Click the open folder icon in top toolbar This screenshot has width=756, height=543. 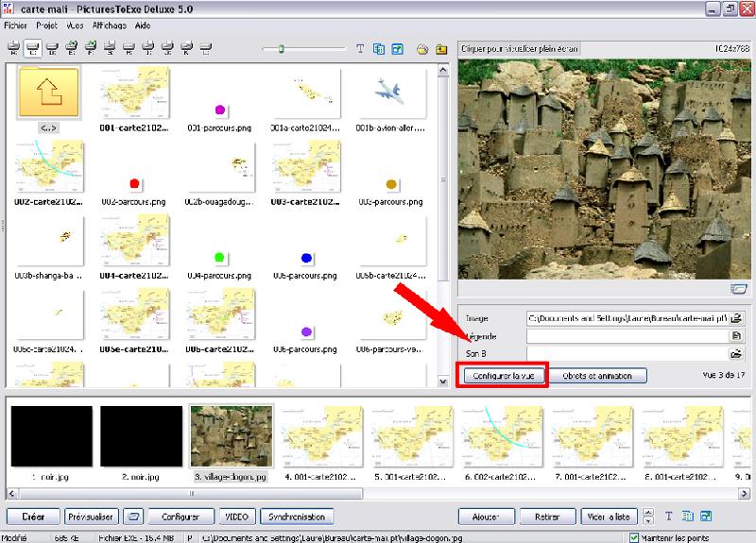pyautogui.click(x=422, y=49)
